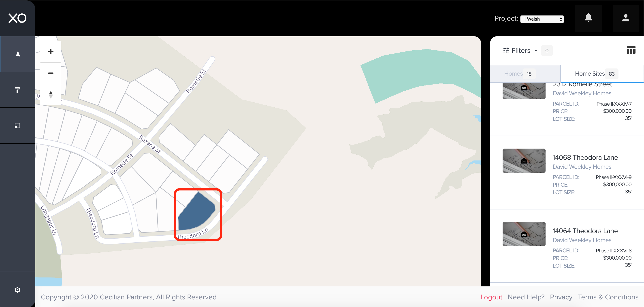Viewport: 644px width, 307px height.
Task: Expand the Filters dropdown
Action: 520,51
